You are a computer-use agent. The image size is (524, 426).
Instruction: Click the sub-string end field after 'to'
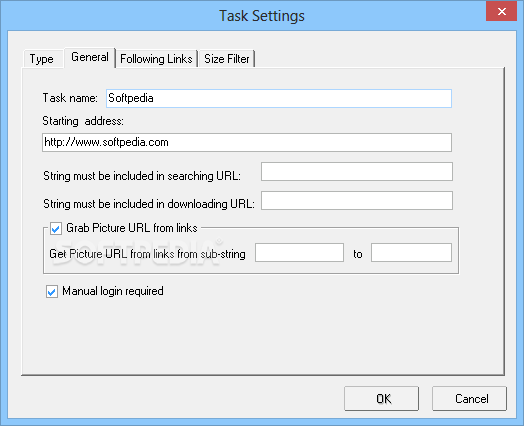pyautogui.click(x=411, y=253)
